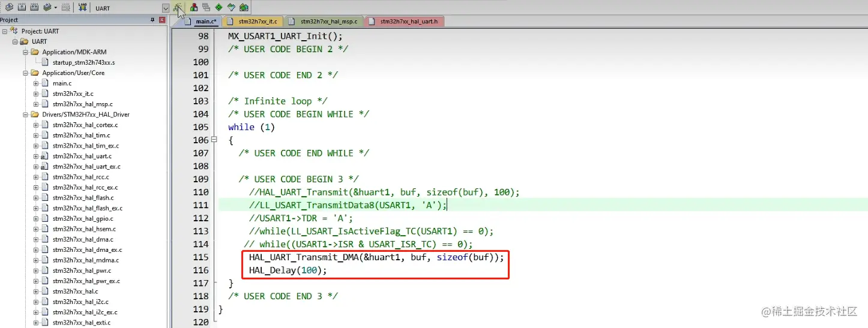Select stm32h7xx_hal_rcc.c in the tree

point(80,177)
